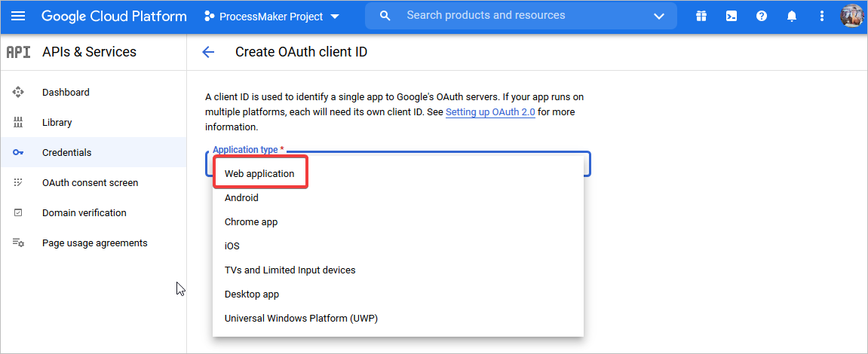Image resolution: width=868 pixels, height=354 pixels.
Task: Click the Credentials key icon
Action: coord(18,153)
